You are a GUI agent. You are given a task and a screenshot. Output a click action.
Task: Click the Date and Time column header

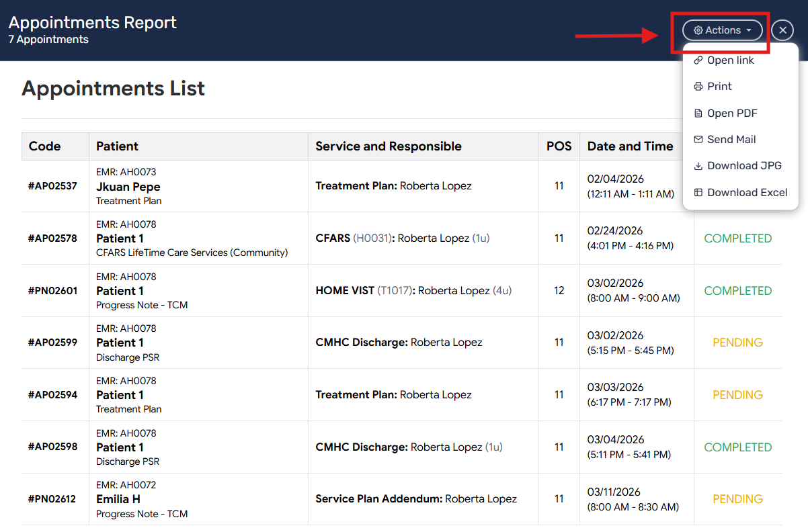[x=630, y=146]
